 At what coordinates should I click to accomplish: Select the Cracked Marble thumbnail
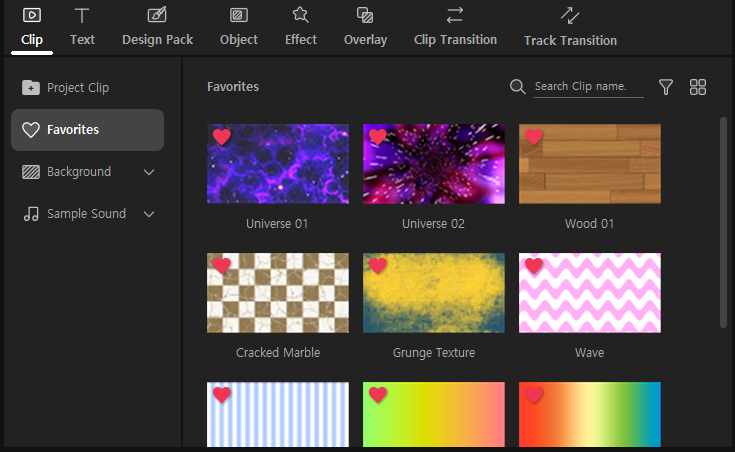[x=278, y=293]
